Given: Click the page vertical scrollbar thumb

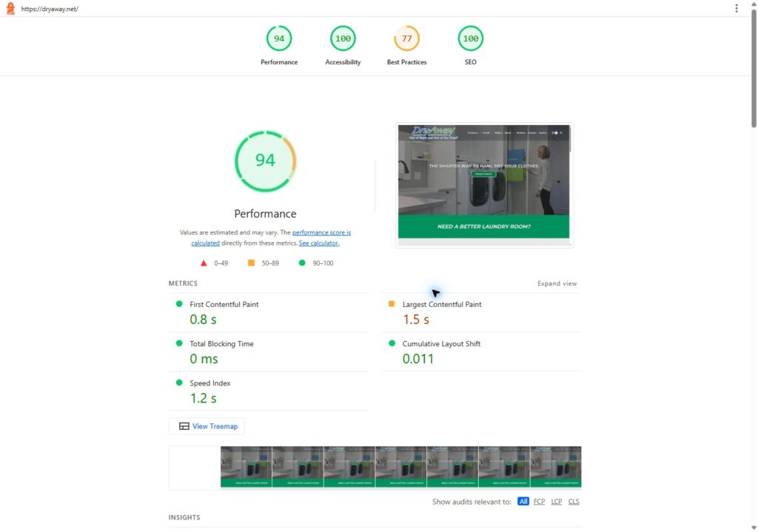Looking at the screenshot, I should (754, 67).
